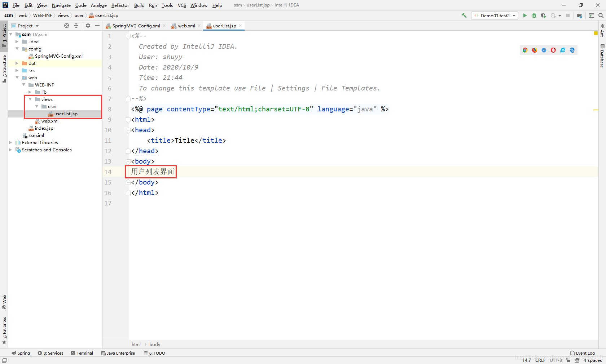
Task: Open Spring tool window
Action: tap(21, 353)
